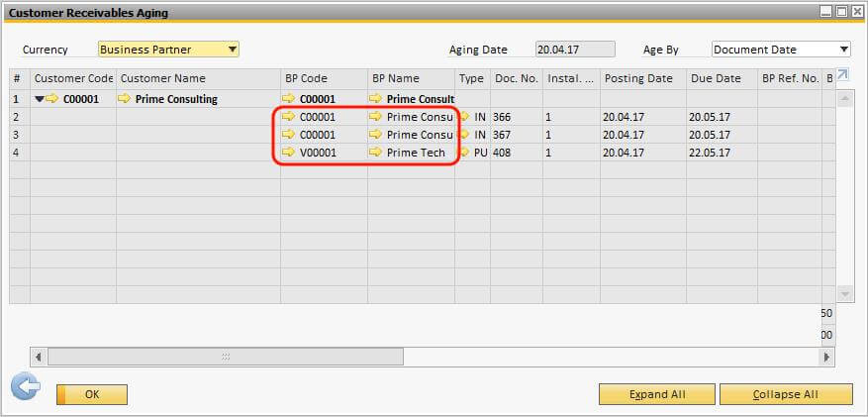Click link arrow for BP Code in row 1

(288, 99)
